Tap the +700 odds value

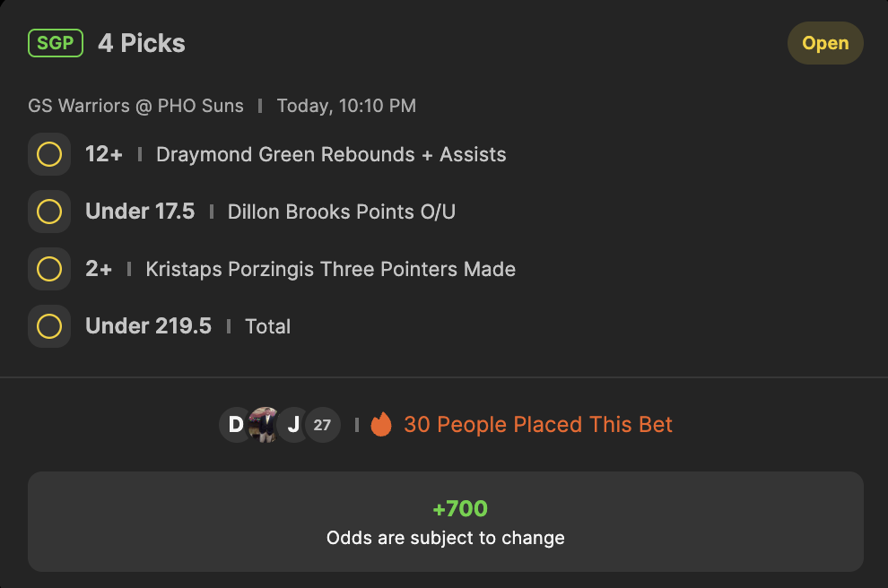tap(460, 508)
